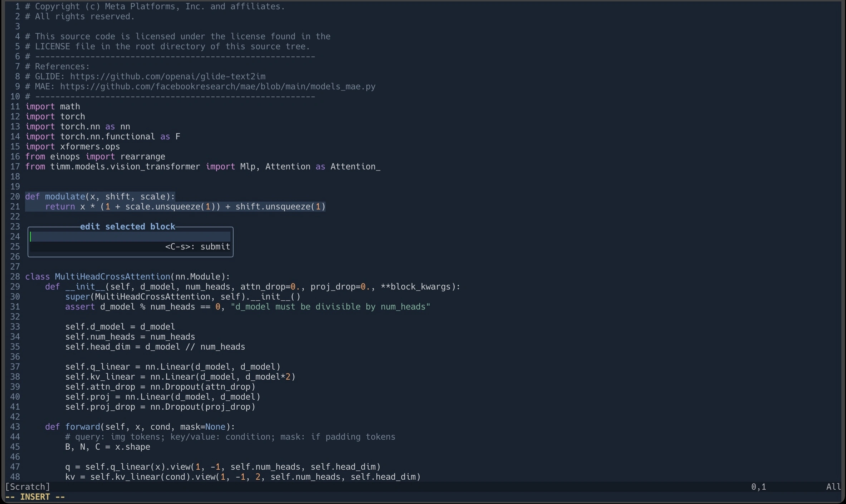Click the All scroll position indicator
Viewport: 846px width, 504px height.
[833, 487]
